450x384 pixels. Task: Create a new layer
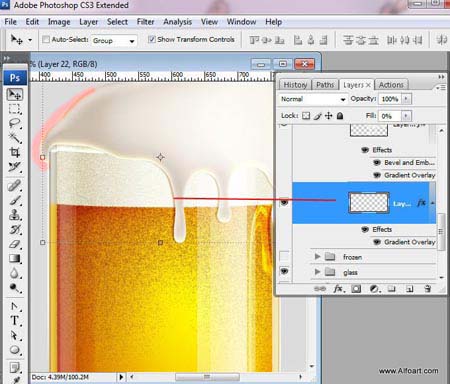coord(410,289)
